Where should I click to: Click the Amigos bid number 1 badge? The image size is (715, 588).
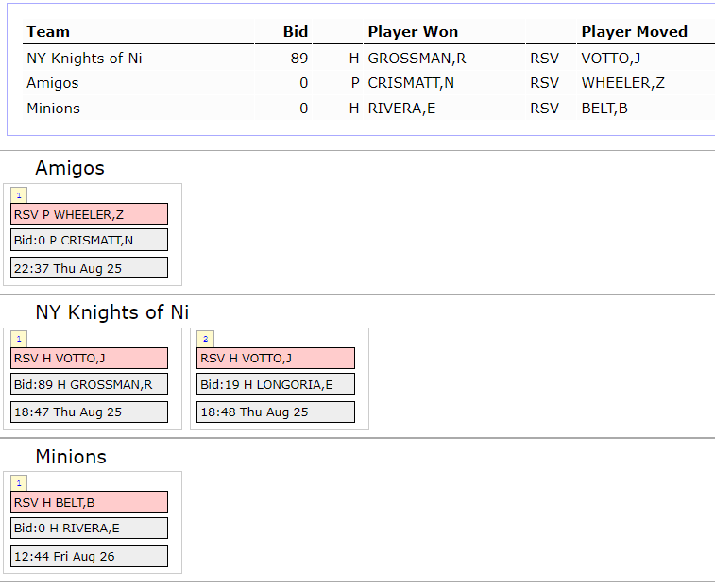(19, 195)
